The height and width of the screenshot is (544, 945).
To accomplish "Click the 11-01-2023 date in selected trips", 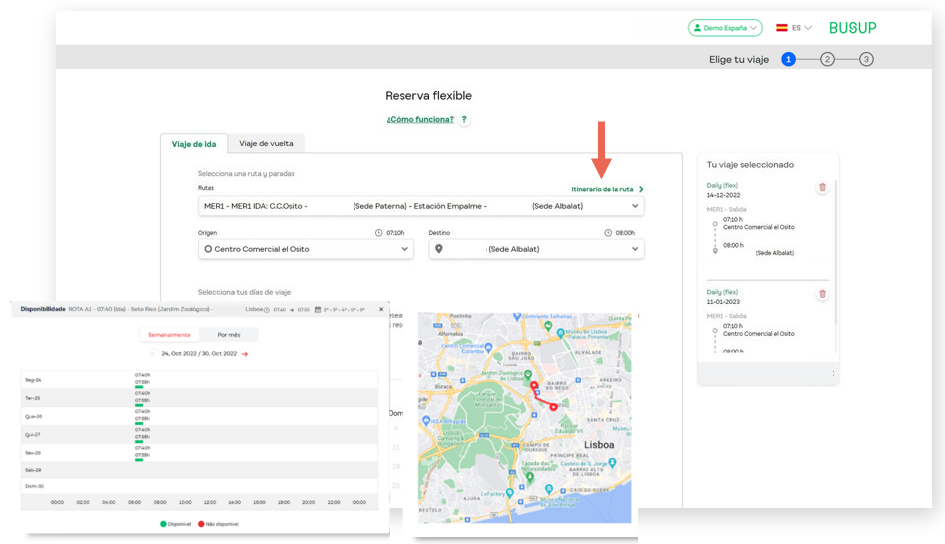I will pos(723,302).
